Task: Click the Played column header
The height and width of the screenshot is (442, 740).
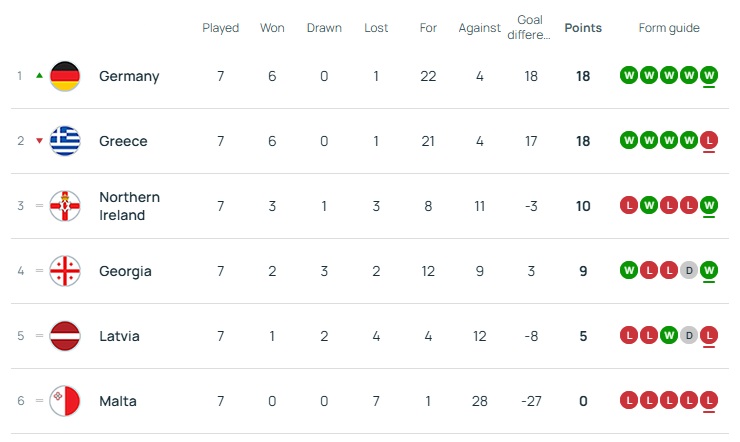Action: click(221, 28)
